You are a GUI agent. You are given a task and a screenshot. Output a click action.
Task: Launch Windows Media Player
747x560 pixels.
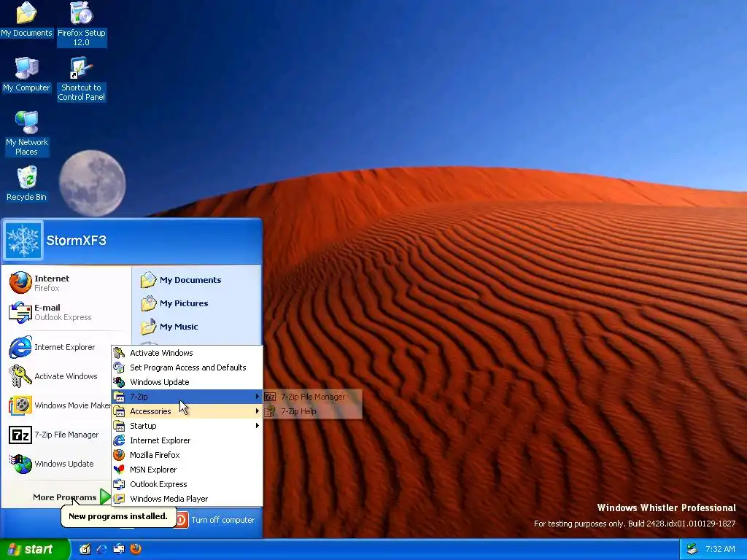pos(187,499)
